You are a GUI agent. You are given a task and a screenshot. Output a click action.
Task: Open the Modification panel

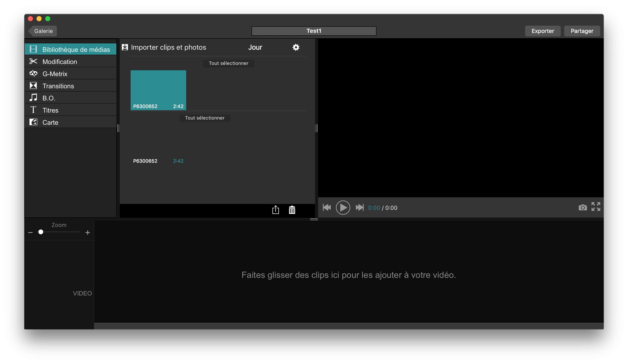coord(71,62)
